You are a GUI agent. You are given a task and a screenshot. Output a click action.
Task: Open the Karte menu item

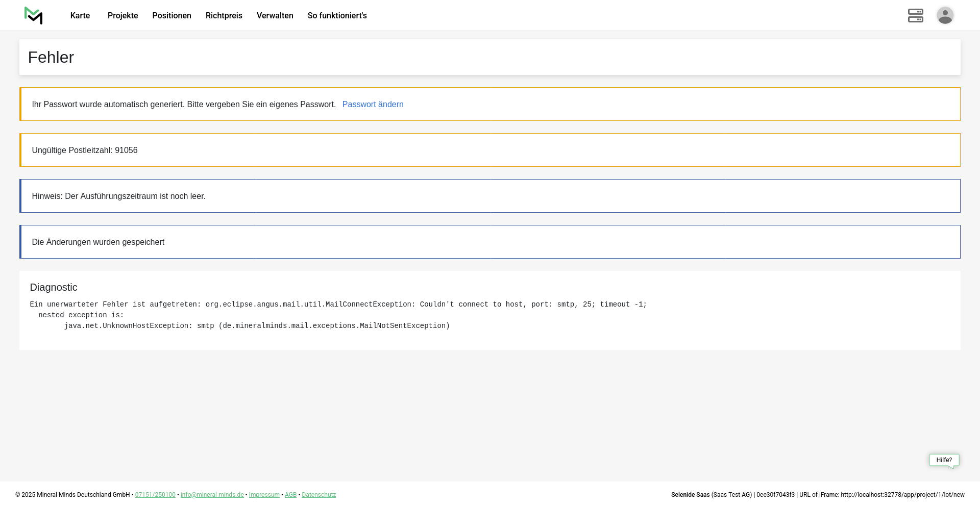tap(80, 16)
